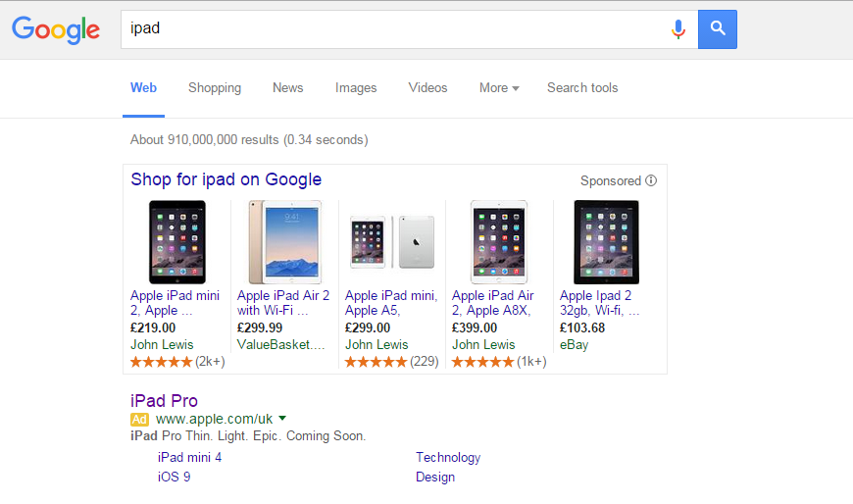
Task: Click the Google logo
Action: click(56, 29)
